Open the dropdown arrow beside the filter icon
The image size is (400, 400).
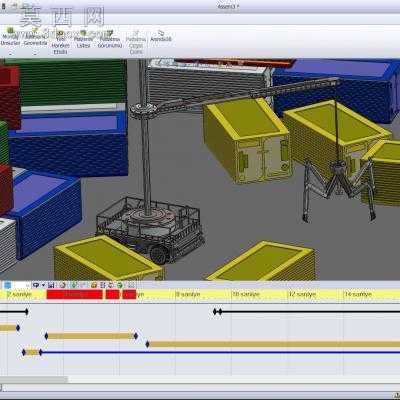(43, 285)
